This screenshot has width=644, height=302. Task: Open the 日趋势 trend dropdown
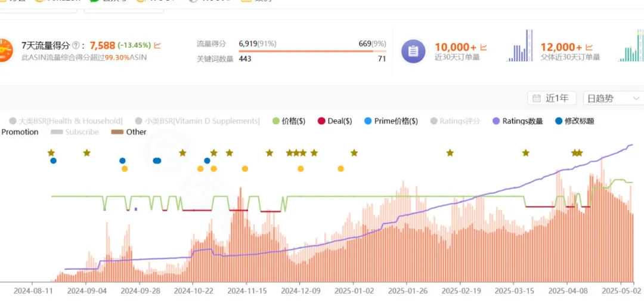point(614,98)
